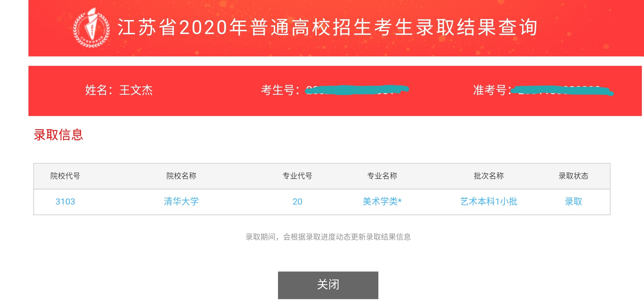The image size is (644, 301).
Task: Click the page title 江苏省2020年普通高校招生考生录取结果查询
Action: coord(328,27)
